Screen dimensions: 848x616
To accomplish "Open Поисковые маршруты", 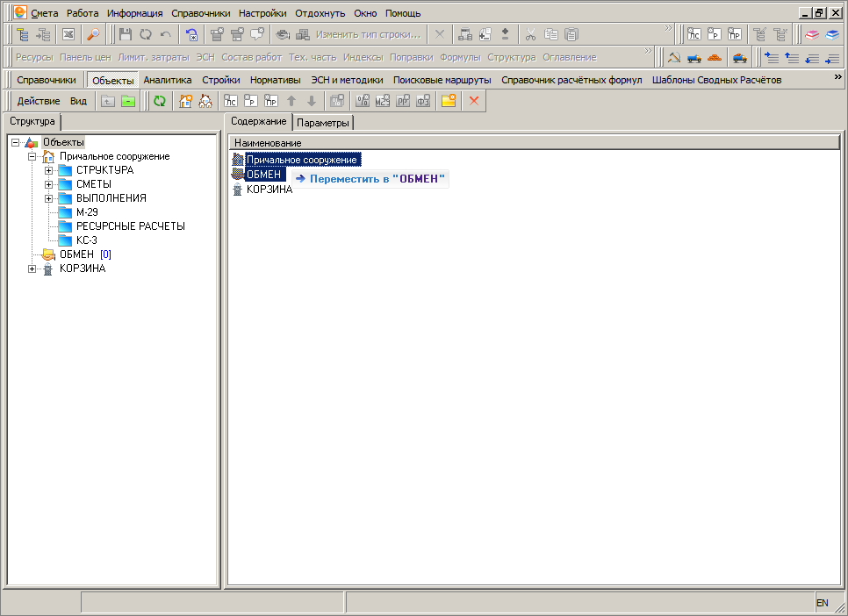I will 442,80.
